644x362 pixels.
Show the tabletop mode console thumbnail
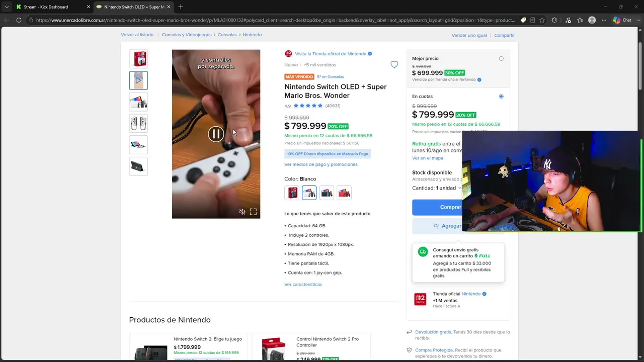tap(138, 145)
